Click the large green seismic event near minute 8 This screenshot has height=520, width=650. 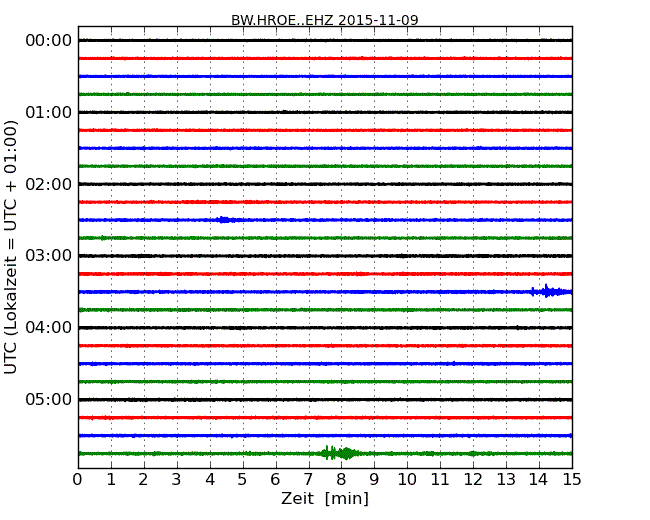point(341,453)
